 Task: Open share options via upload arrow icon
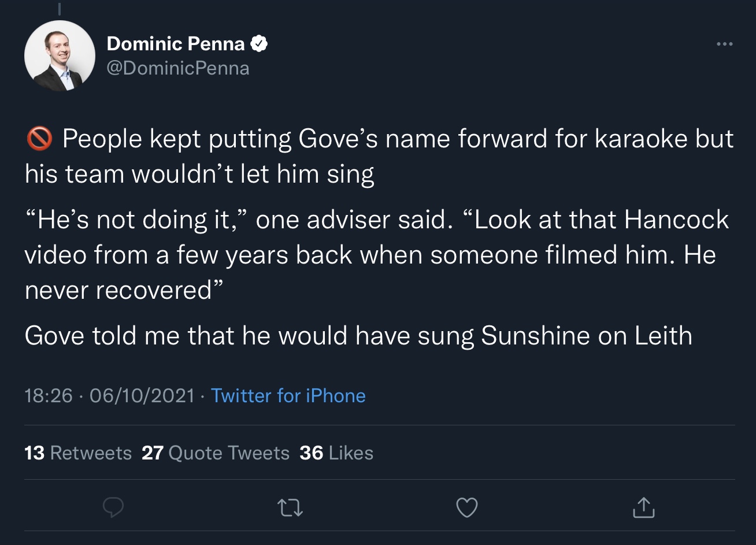pos(643,507)
